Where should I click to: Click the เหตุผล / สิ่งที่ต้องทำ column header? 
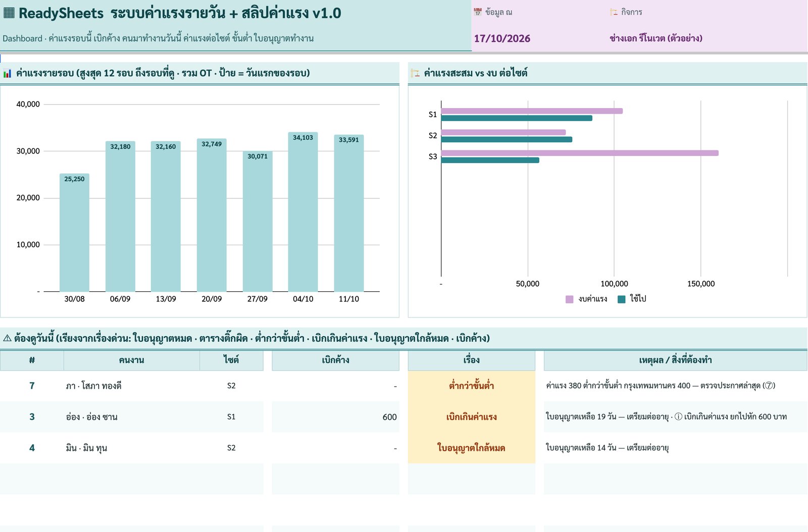pyautogui.click(x=675, y=360)
